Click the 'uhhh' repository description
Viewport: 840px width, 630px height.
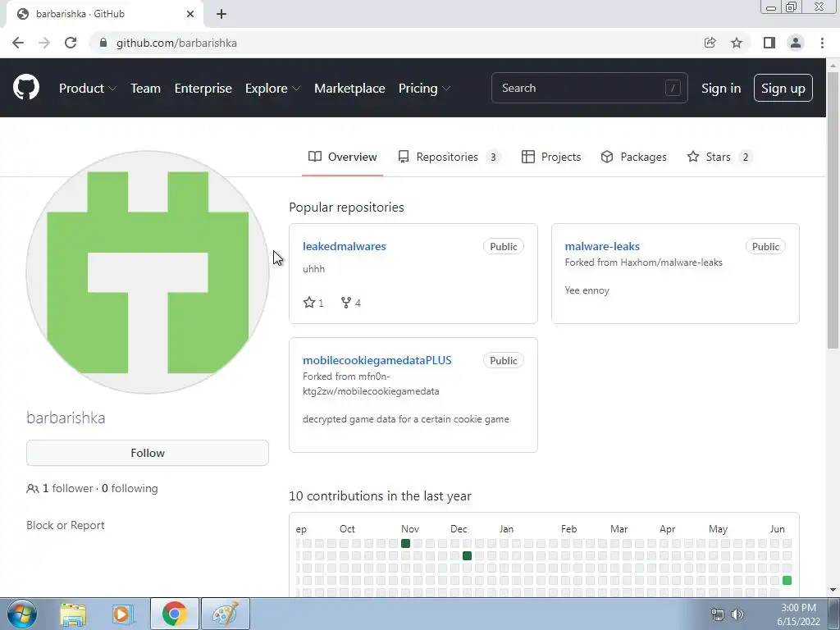point(313,269)
